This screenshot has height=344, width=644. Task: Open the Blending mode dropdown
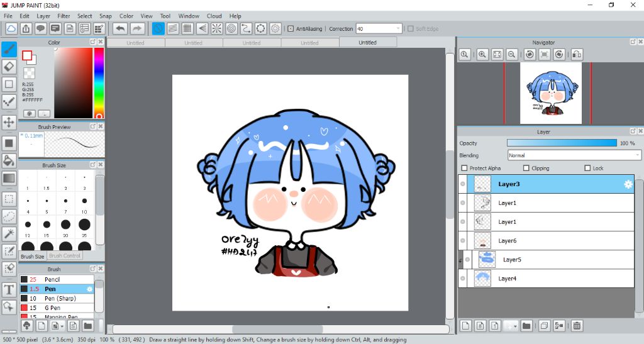(574, 155)
